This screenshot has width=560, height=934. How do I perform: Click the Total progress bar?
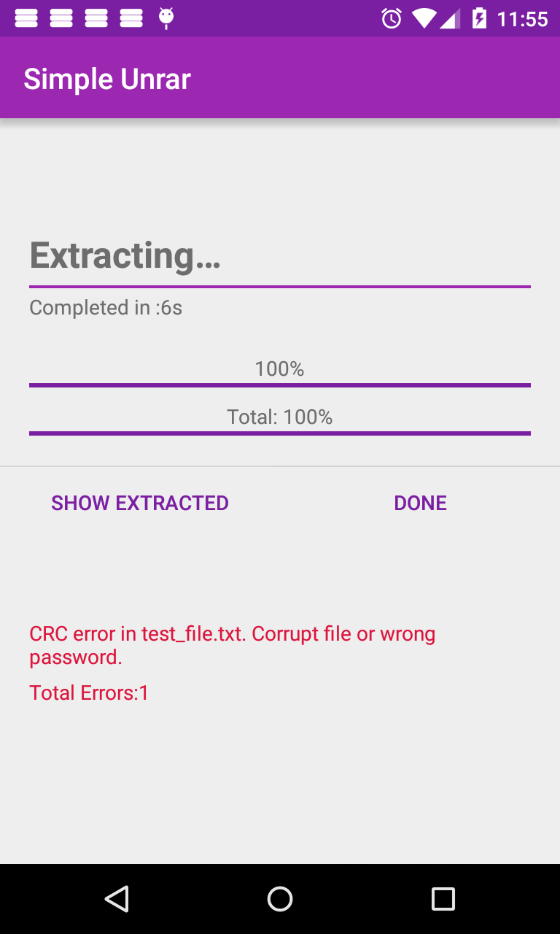(280, 433)
